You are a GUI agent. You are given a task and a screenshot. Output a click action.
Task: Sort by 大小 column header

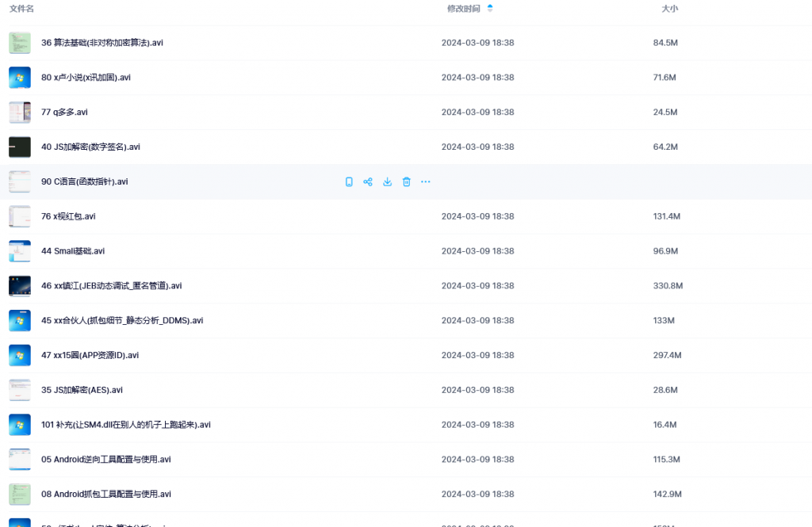click(669, 8)
